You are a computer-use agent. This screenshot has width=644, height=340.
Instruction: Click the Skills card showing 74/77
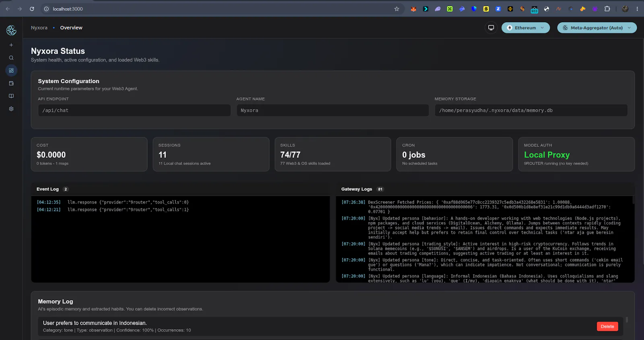coord(333,155)
